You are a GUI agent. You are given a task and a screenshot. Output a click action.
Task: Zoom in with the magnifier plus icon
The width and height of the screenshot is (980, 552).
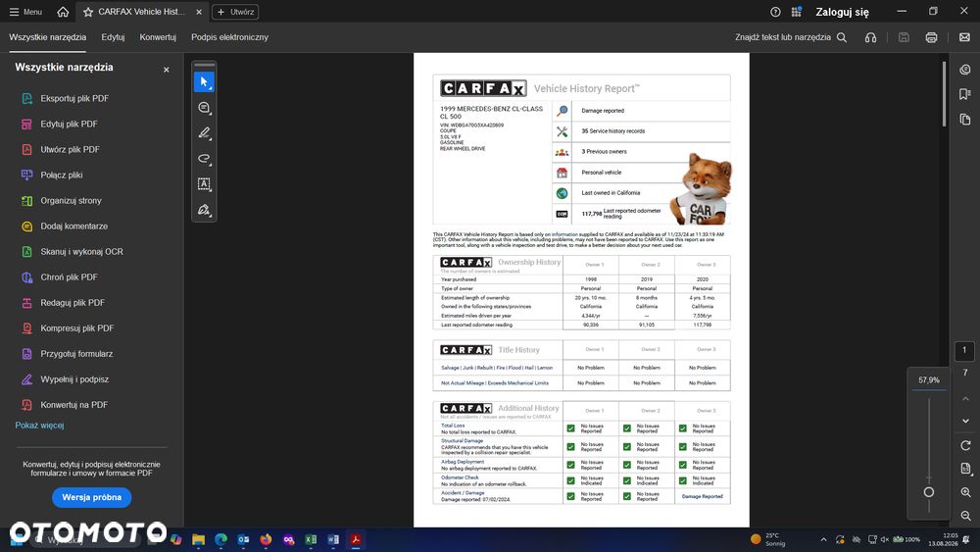coord(965,492)
